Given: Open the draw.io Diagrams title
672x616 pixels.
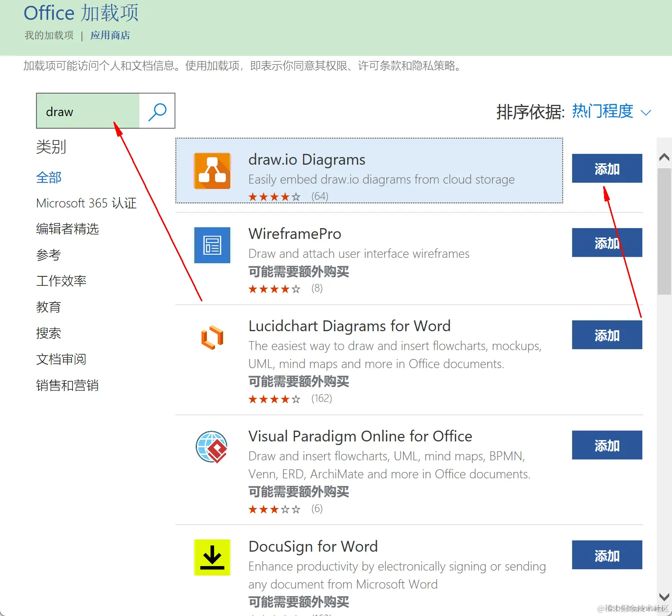Looking at the screenshot, I should coord(307,160).
